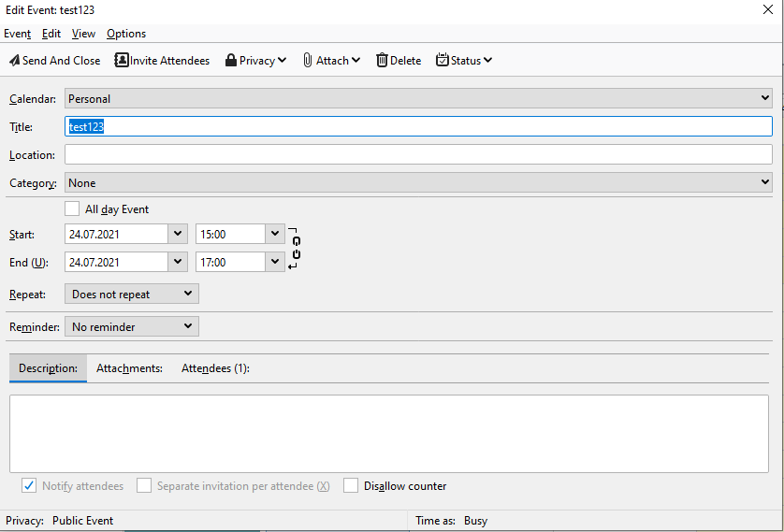Viewport: 784px width, 532px height.
Task: Open the View menu
Action: (x=83, y=34)
